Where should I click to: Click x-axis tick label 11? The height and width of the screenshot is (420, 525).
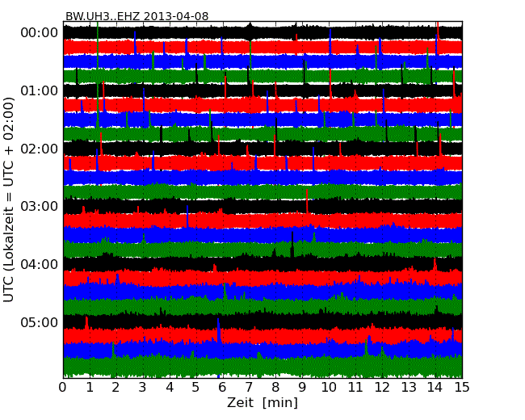[355, 387]
